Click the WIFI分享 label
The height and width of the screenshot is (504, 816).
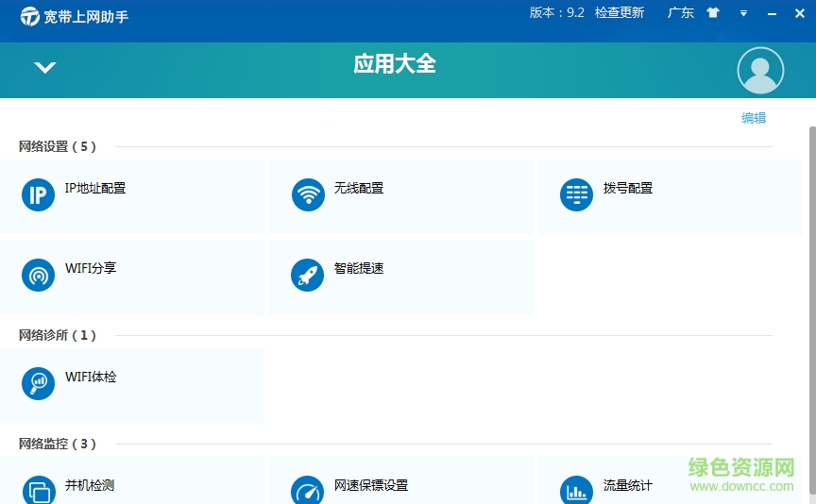[x=91, y=268]
